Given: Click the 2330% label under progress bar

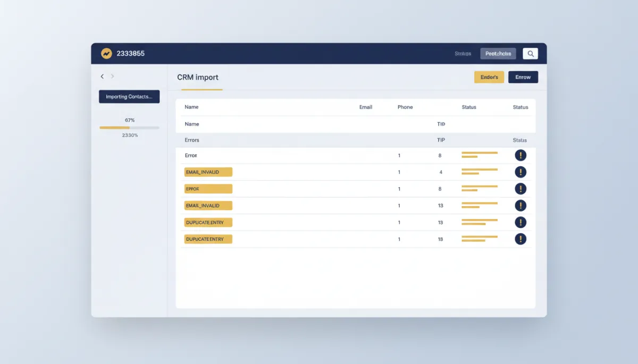Looking at the screenshot, I should (130, 135).
